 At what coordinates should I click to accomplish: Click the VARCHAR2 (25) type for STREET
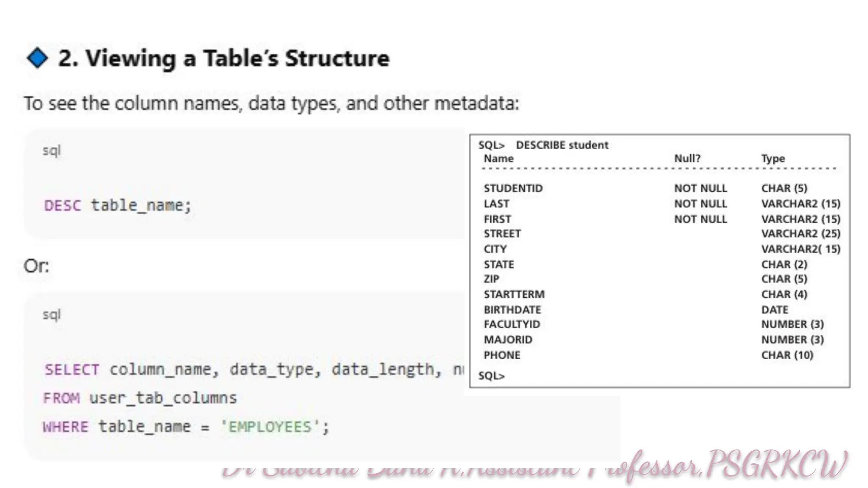(800, 233)
